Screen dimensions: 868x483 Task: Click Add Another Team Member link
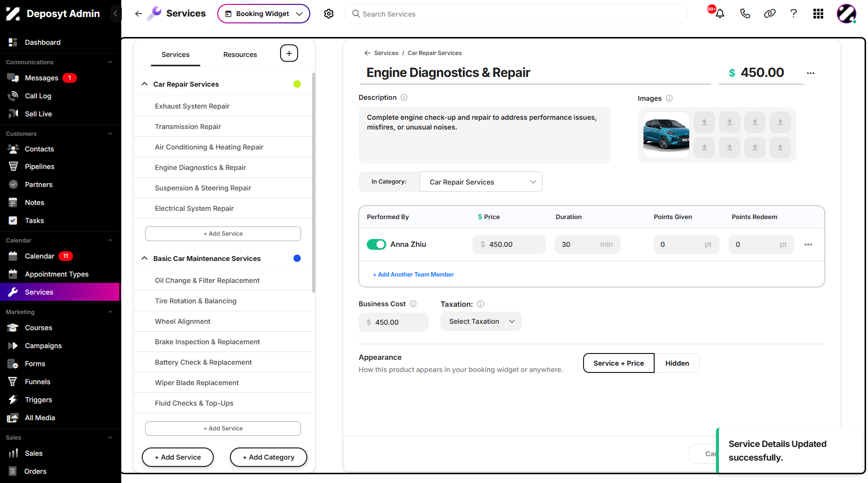(414, 275)
